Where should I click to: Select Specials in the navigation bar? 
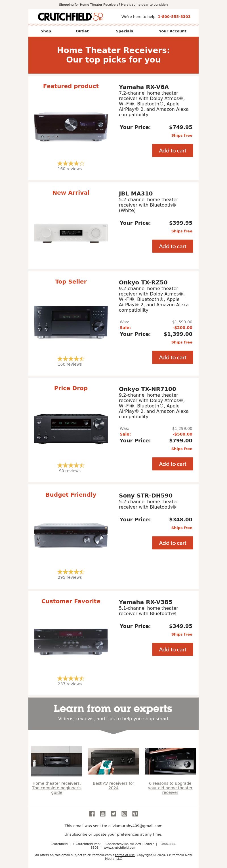coord(125,31)
